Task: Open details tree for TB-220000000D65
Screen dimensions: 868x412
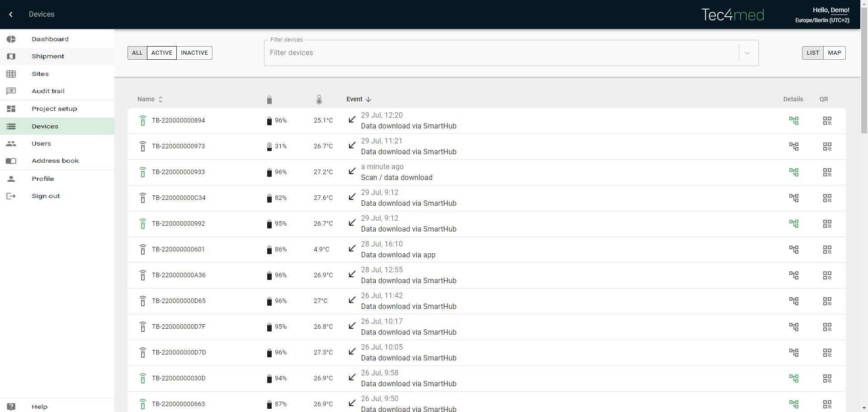Action: [794, 301]
